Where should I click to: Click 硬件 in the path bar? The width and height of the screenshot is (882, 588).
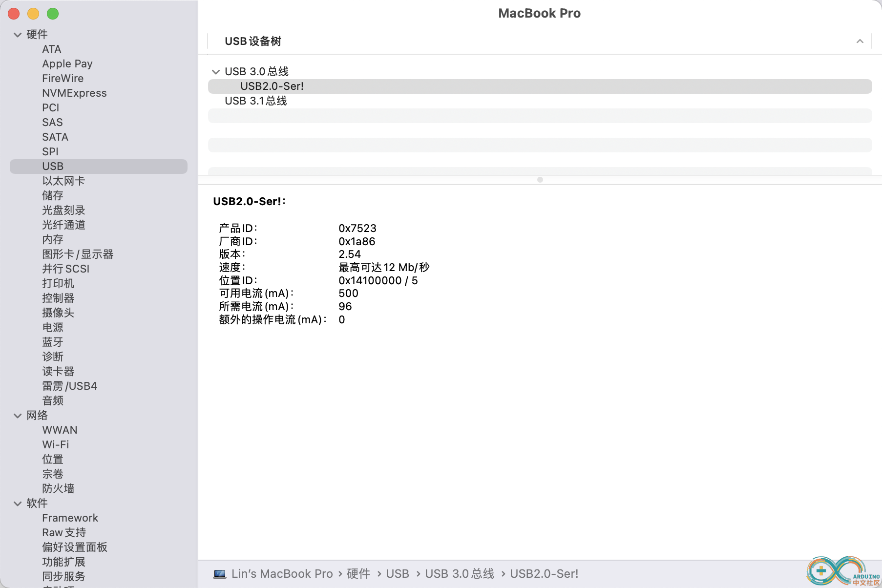pyautogui.click(x=358, y=574)
